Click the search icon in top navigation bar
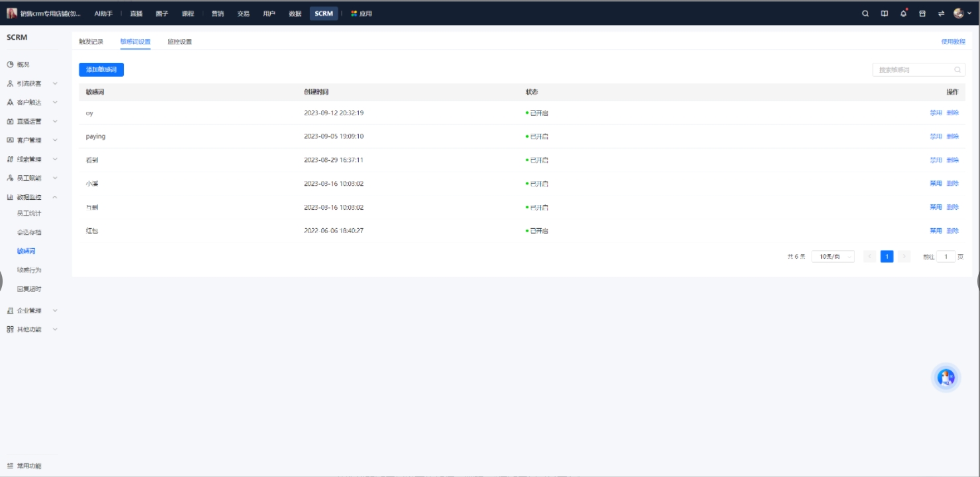980x477 pixels. (865, 13)
